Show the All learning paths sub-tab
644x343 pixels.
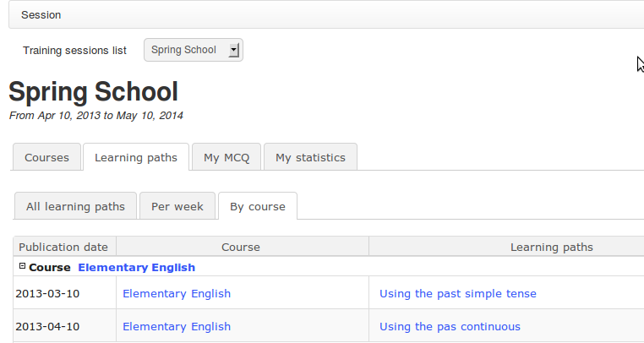click(75, 206)
